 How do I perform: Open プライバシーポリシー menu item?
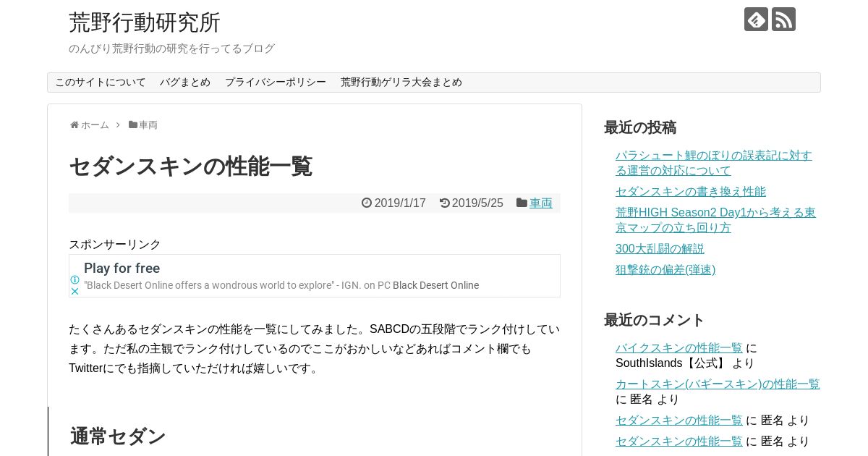pyautogui.click(x=276, y=83)
